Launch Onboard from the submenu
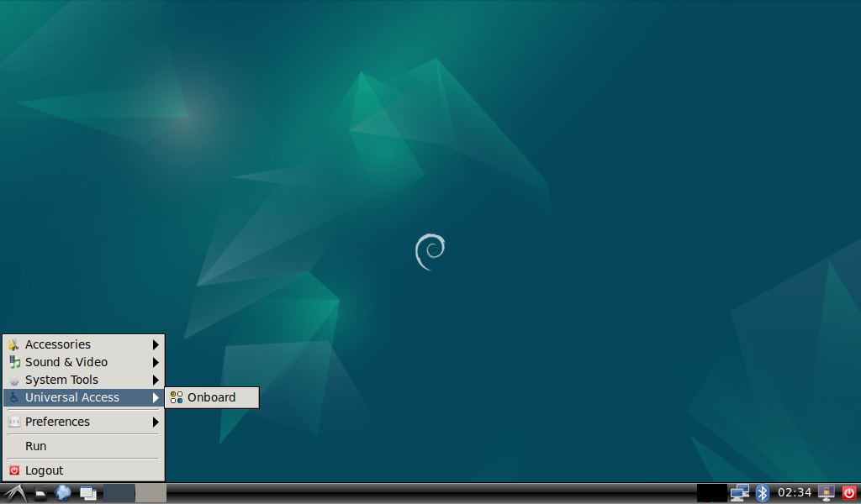The height and width of the screenshot is (504, 861). (x=212, y=397)
